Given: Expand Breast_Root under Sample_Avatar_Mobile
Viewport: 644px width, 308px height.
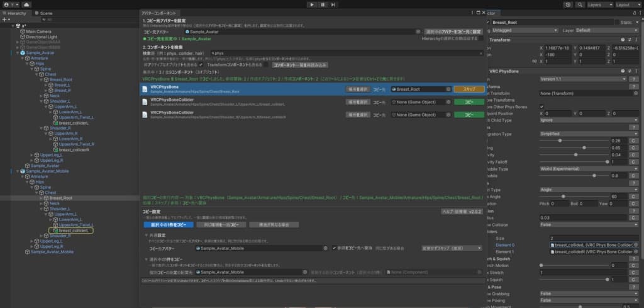Looking at the screenshot, I should [x=41, y=198].
